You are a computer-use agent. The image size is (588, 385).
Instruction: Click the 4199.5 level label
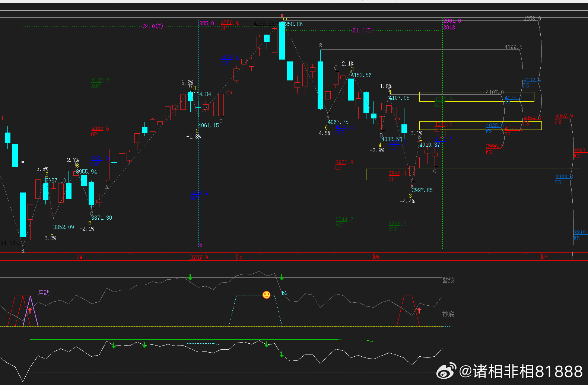(514, 47)
